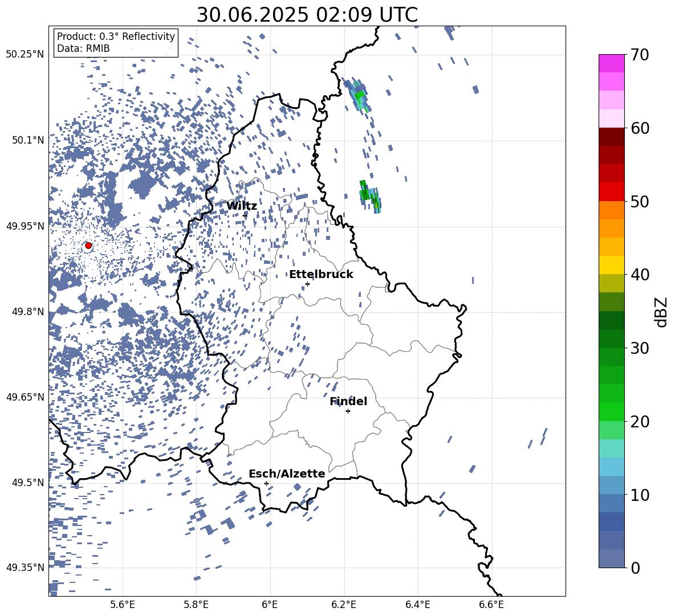
Task: Click latitude label 49.5°N
Action: [x=27, y=482]
